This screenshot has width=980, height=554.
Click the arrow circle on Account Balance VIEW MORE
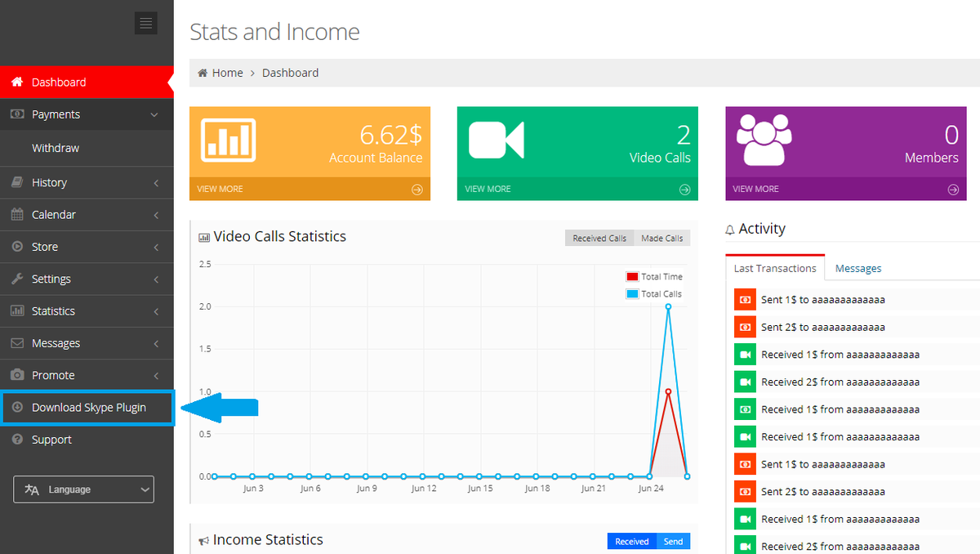click(x=417, y=189)
